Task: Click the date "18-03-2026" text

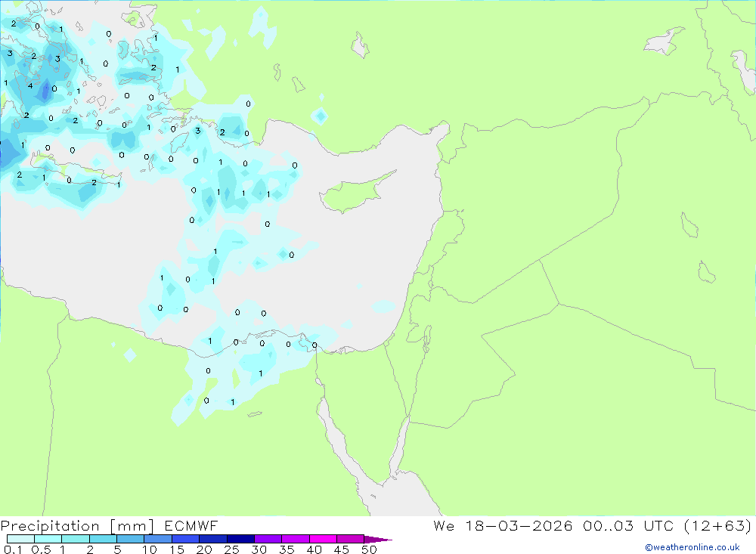Action: pos(519,525)
